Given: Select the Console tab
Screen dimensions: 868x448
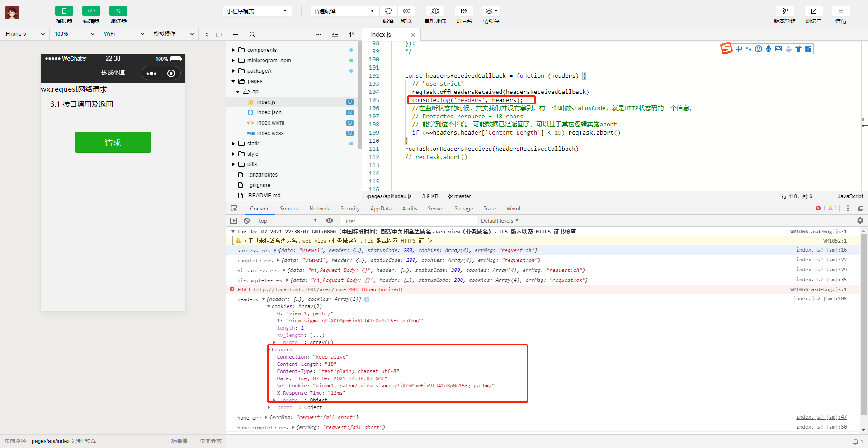Looking at the screenshot, I should (260, 209).
